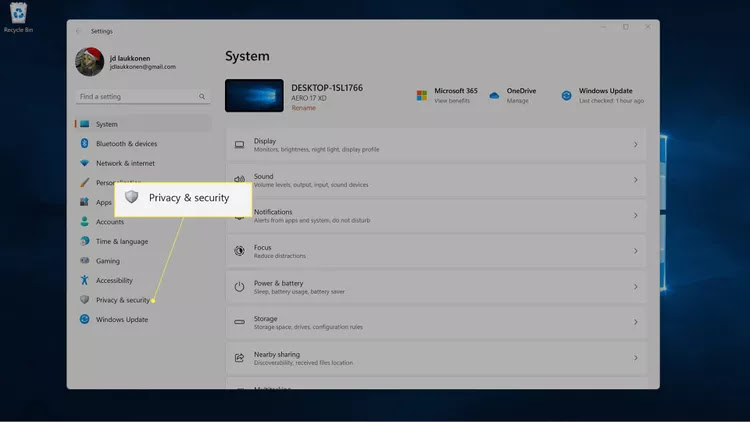Open Power & battery settings row

pos(436,287)
